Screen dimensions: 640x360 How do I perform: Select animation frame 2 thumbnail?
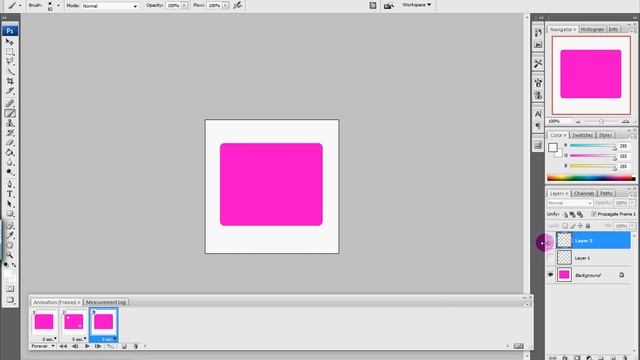click(73, 322)
